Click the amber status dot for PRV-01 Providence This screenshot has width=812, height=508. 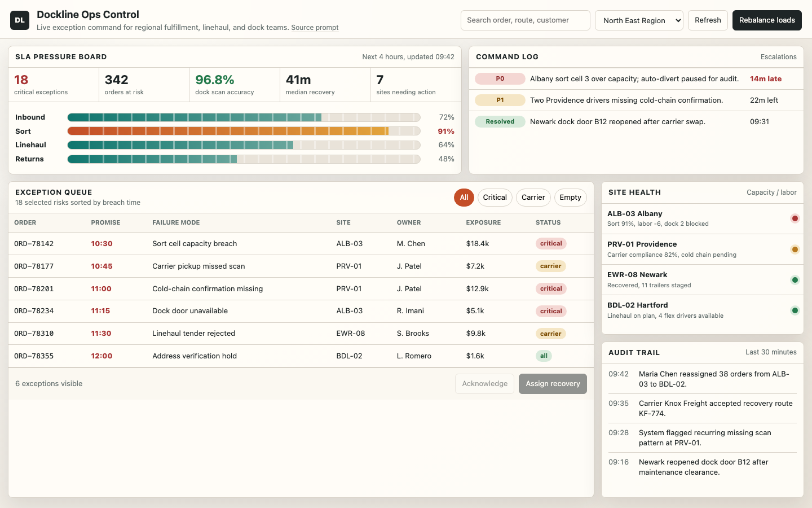click(795, 249)
